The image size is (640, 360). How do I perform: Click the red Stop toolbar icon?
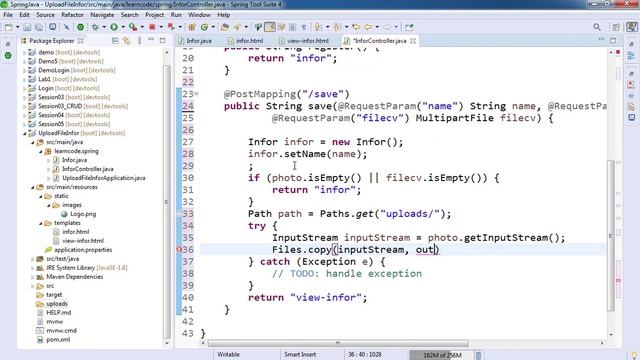point(152,27)
